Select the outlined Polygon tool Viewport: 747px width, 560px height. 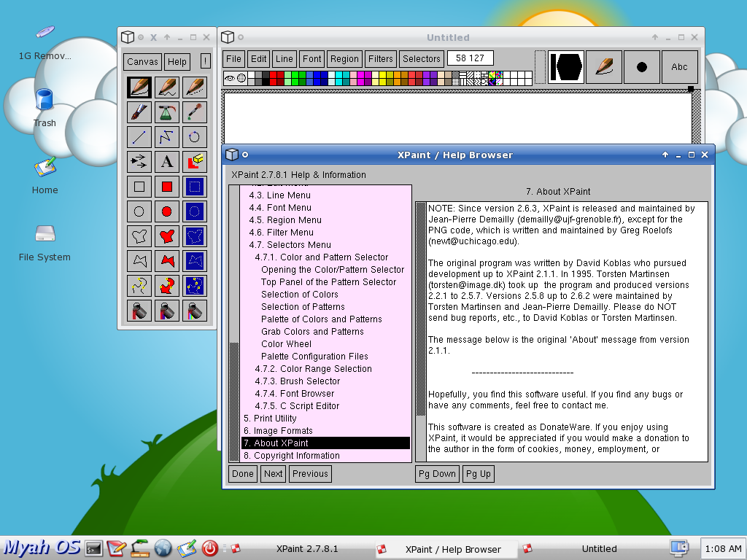(x=139, y=261)
